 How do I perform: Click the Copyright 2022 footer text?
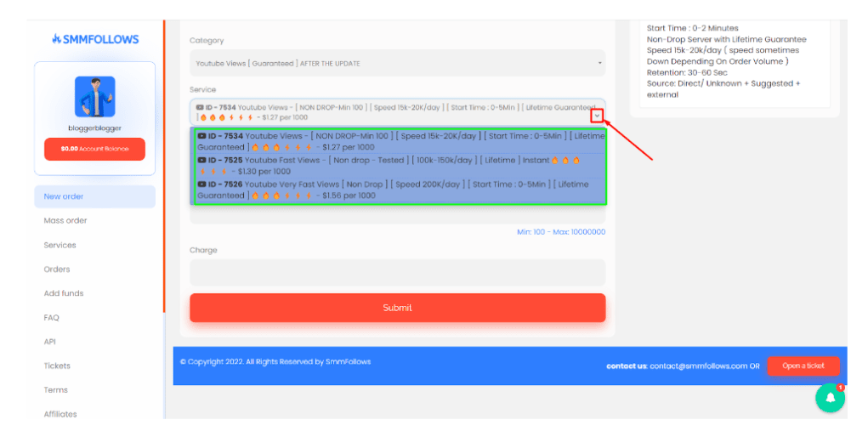(x=275, y=362)
